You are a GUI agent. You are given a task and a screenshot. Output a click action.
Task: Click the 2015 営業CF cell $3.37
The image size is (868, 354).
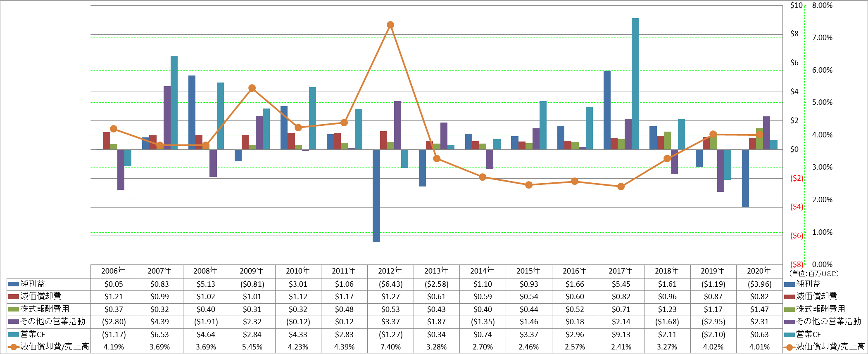(x=529, y=335)
